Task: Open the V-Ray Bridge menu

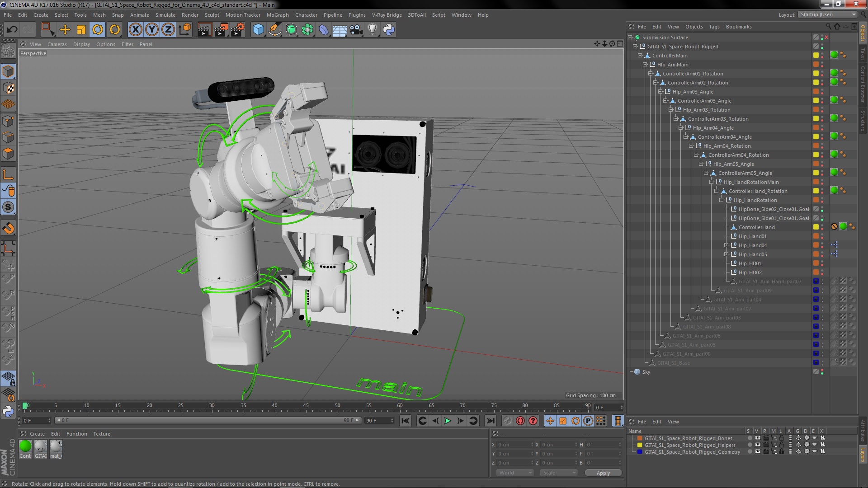Action: click(x=387, y=15)
